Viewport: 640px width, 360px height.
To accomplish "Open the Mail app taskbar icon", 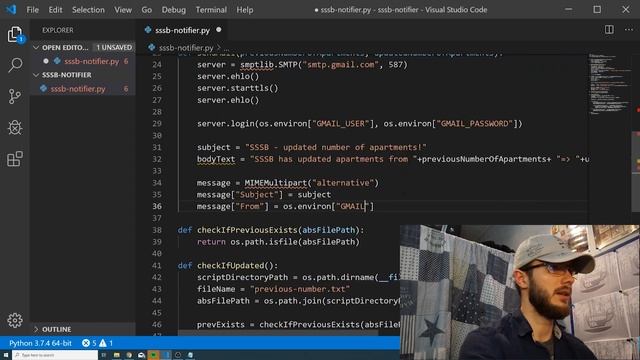I will [141, 355].
